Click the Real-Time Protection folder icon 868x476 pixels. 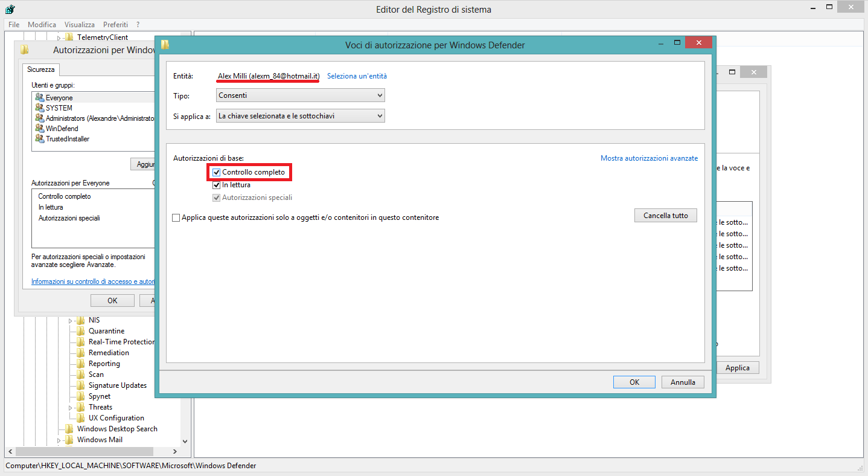pos(81,342)
